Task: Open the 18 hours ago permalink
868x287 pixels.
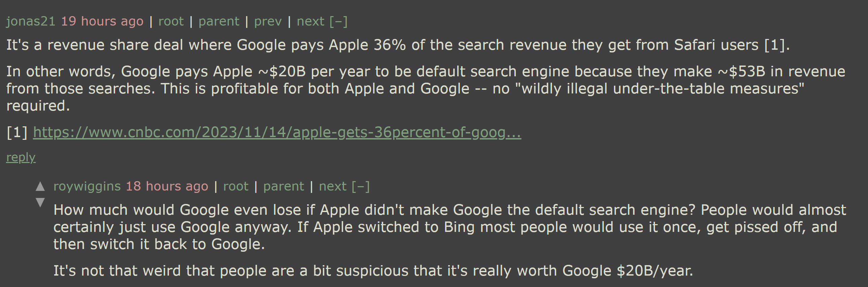Action: (167, 187)
